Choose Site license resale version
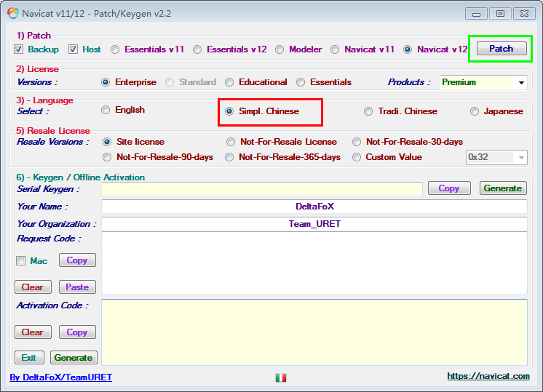543x392 pixels. (x=107, y=142)
